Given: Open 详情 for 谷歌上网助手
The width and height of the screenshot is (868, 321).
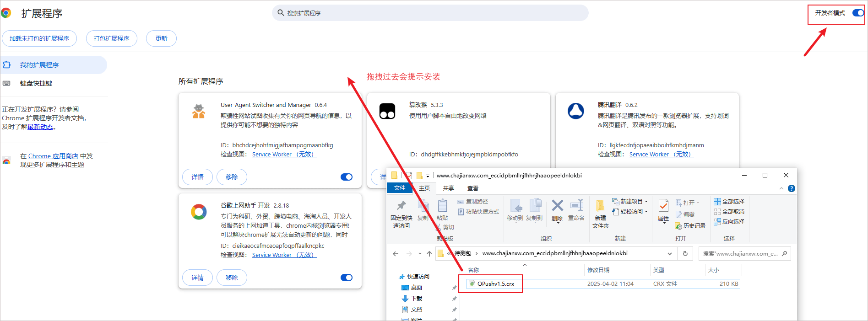Looking at the screenshot, I should [198, 278].
